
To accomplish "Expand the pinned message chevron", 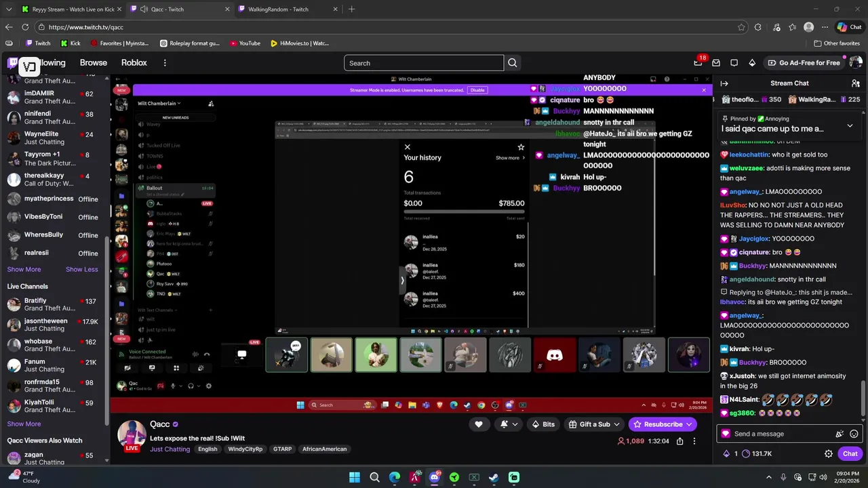I will [x=850, y=125].
